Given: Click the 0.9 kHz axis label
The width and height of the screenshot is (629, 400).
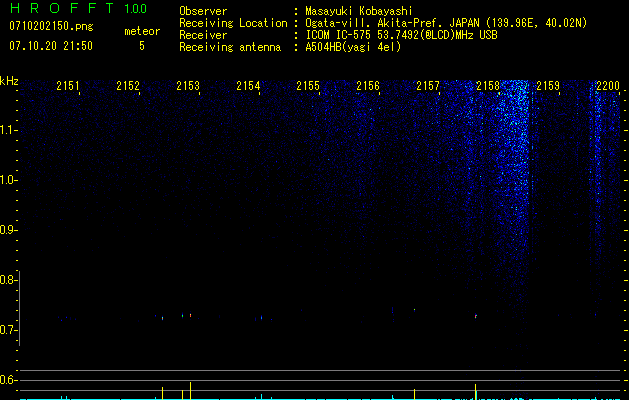Looking at the screenshot, I should coord(8,230).
